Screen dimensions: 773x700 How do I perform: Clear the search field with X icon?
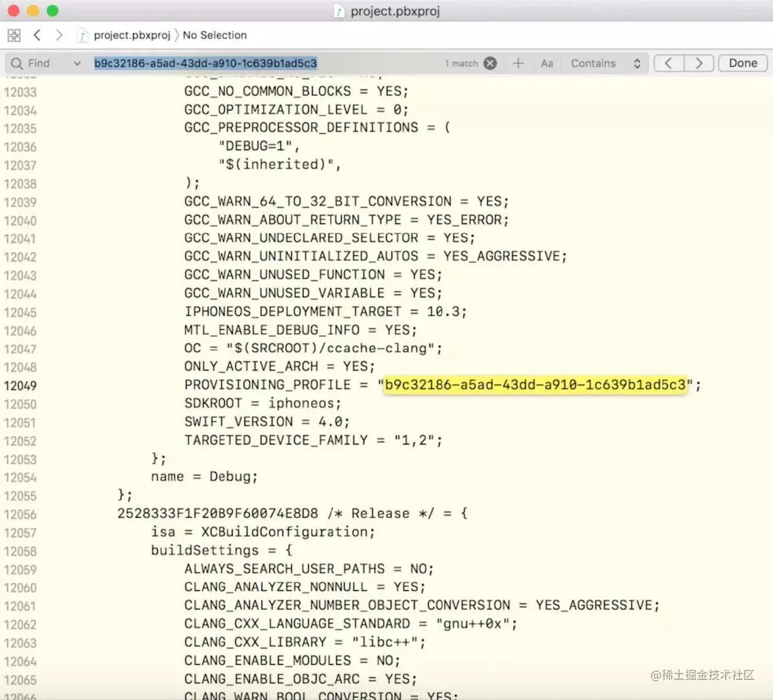(x=490, y=63)
